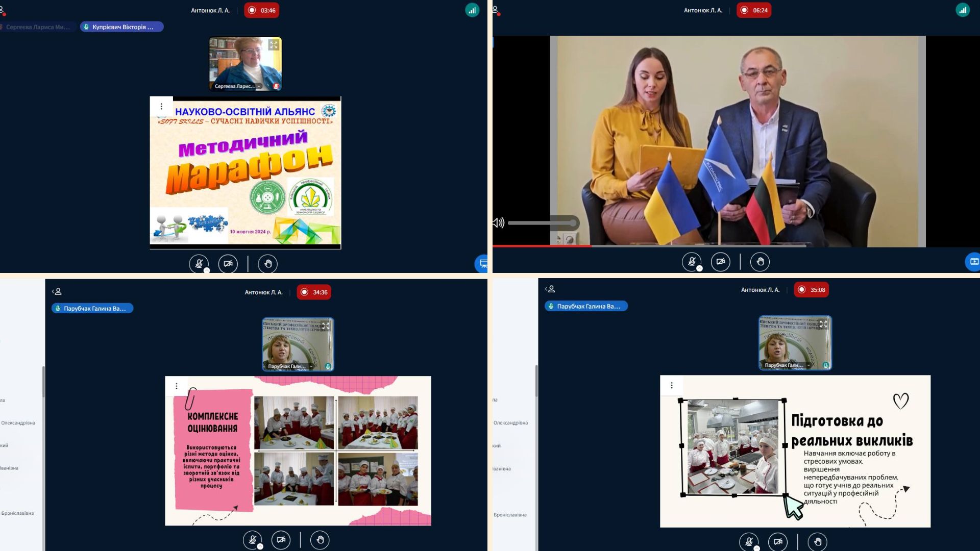
Task: Open options on Підготовка до реальних викликів slide
Action: (x=672, y=385)
